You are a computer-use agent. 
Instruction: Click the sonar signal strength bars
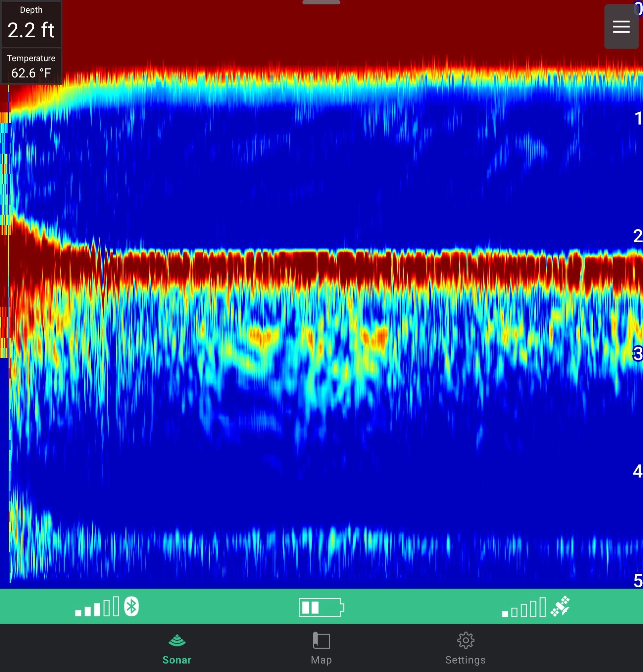click(97, 607)
